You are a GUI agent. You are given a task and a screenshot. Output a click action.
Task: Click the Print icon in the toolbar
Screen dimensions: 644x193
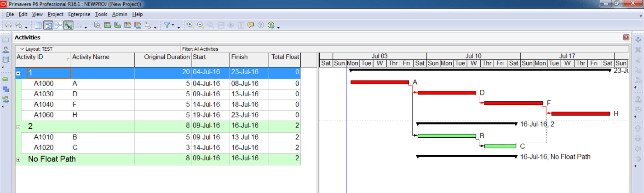point(8,25)
